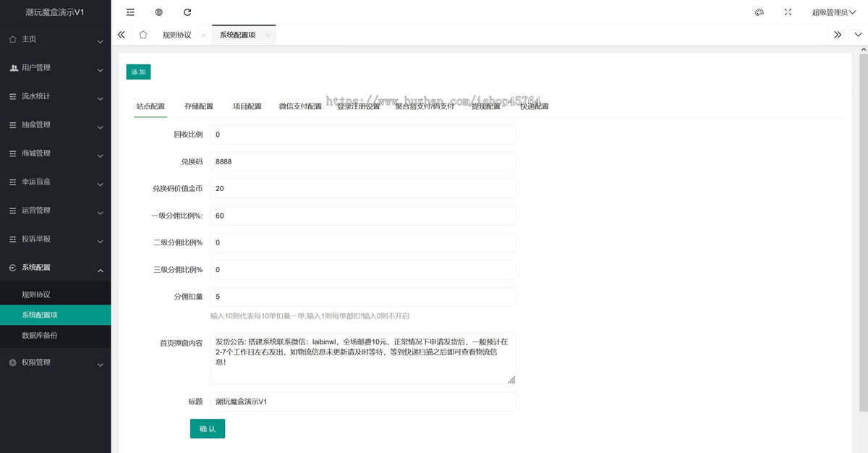
Task: Expand the 运营管理 sidebar menu
Action: coord(56,211)
